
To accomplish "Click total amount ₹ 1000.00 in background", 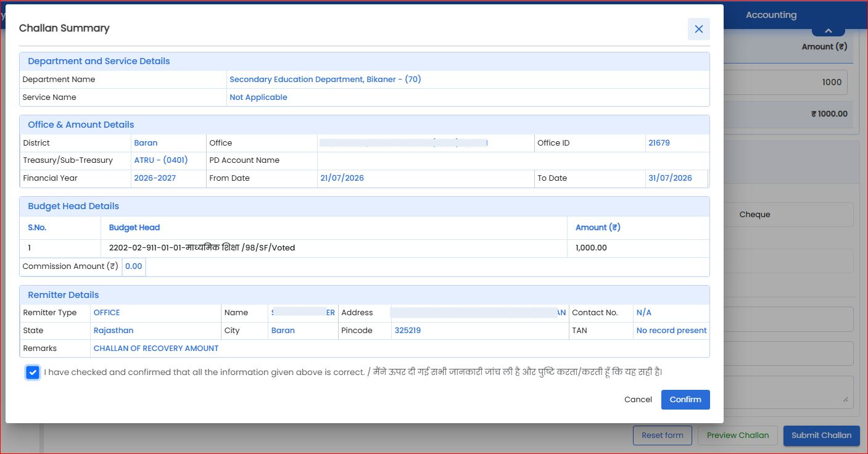I will pos(829,114).
